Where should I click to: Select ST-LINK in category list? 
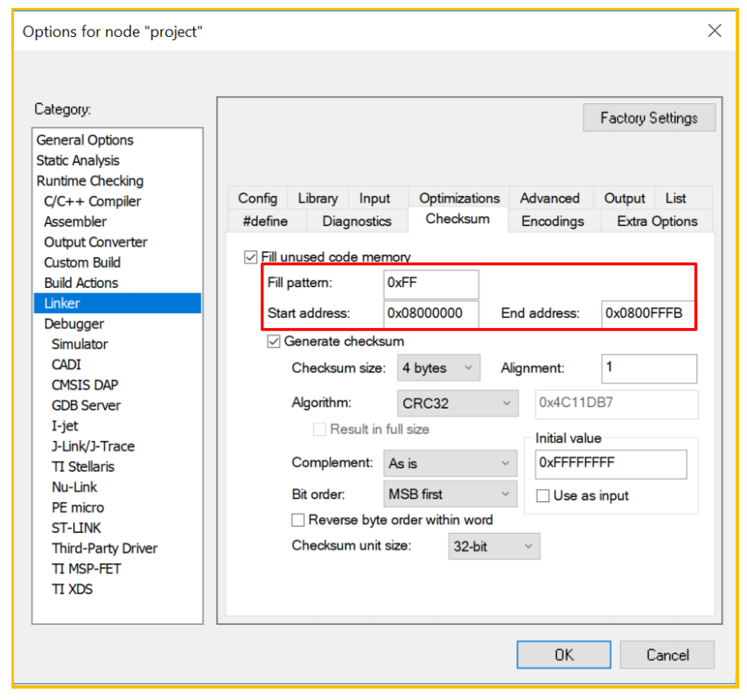pyautogui.click(x=76, y=528)
